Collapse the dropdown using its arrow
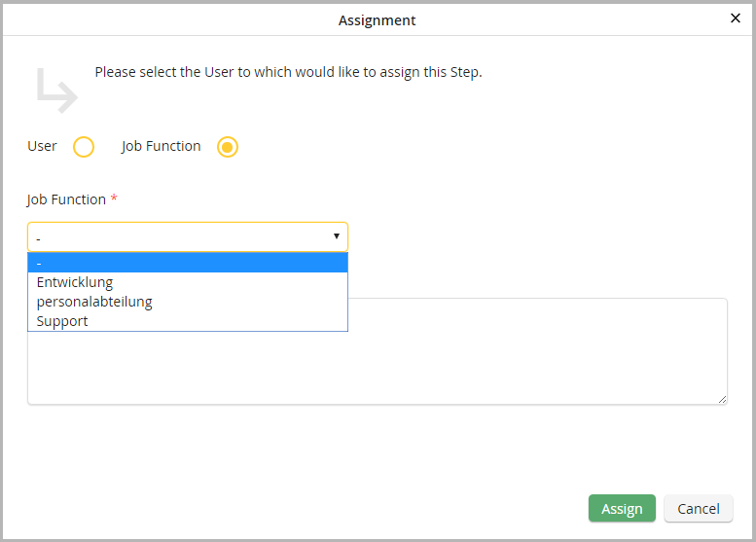Viewport: 756px width, 542px height. pos(336,236)
